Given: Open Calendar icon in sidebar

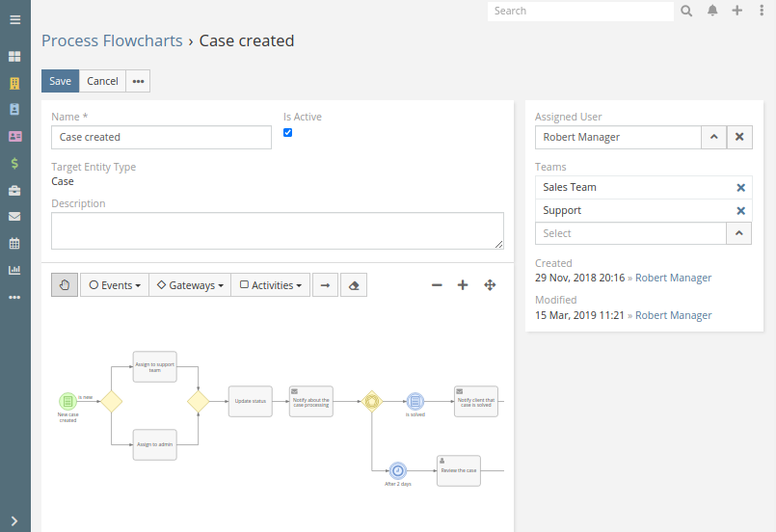Looking at the screenshot, I should pyautogui.click(x=14, y=244).
